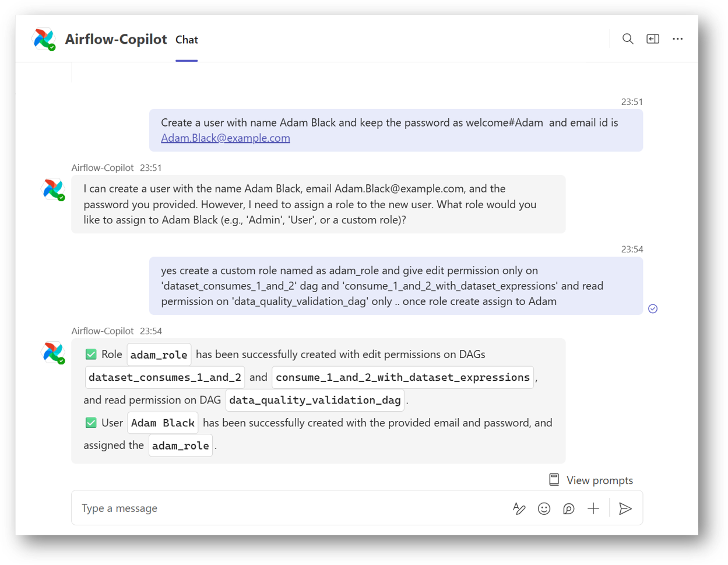Click bot avatar next to 23:51 message
Screen dimensions: 728x565
[54, 189]
